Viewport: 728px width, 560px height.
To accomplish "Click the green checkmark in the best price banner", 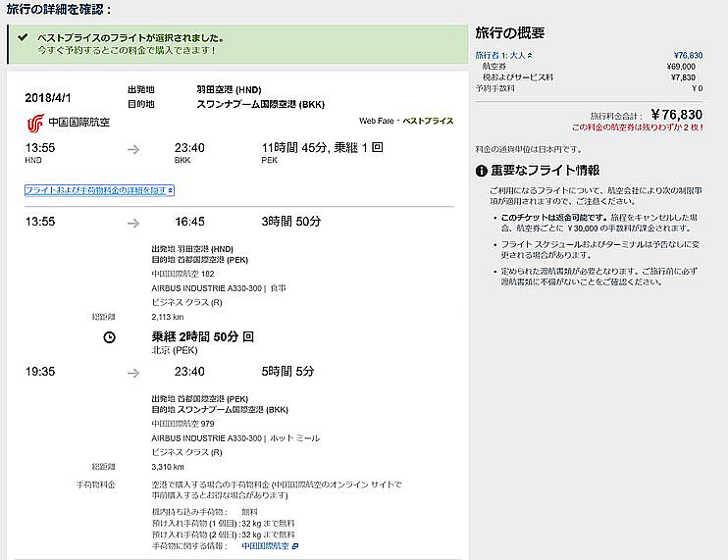I will click(23, 37).
